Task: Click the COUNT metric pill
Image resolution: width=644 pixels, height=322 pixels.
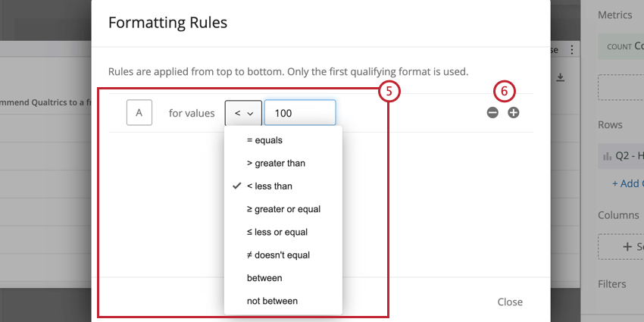Action: coord(621,46)
